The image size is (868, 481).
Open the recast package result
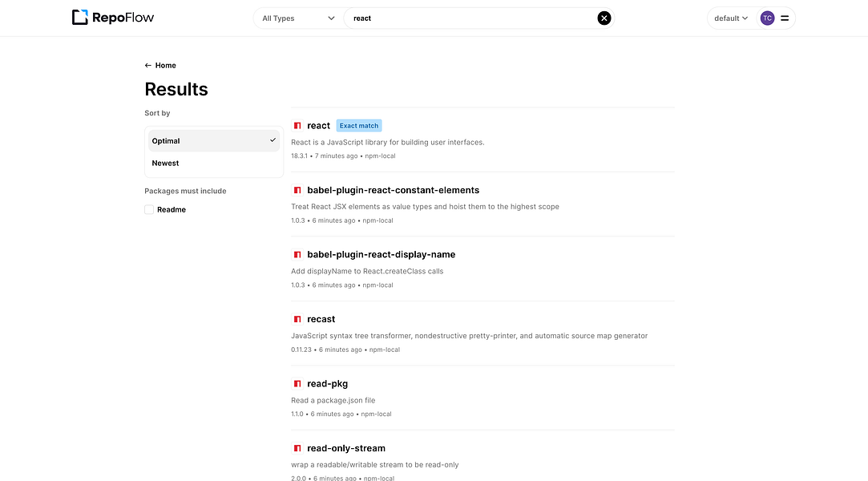321,319
